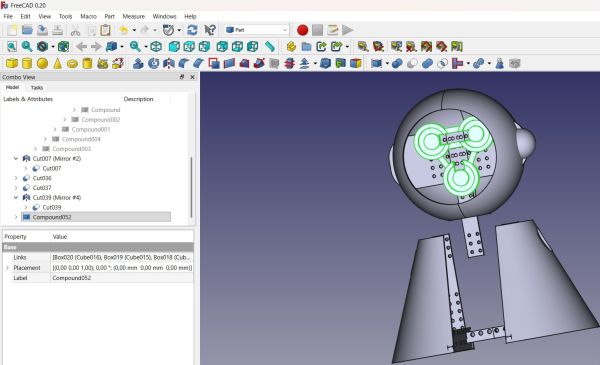Image resolution: width=600 pixels, height=365 pixels.
Task: Start macro recording with red circle
Action: 302,30
